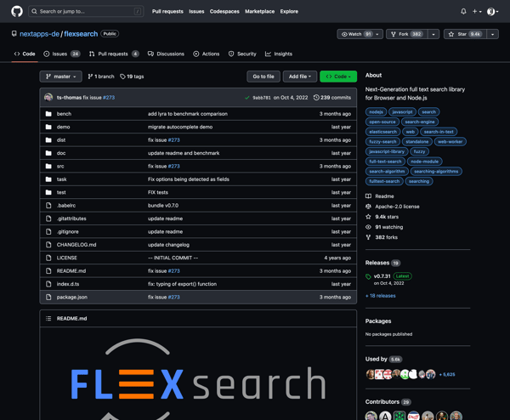This screenshot has width=510, height=420.
Task: Click the Fork button
Action: (407, 34)
